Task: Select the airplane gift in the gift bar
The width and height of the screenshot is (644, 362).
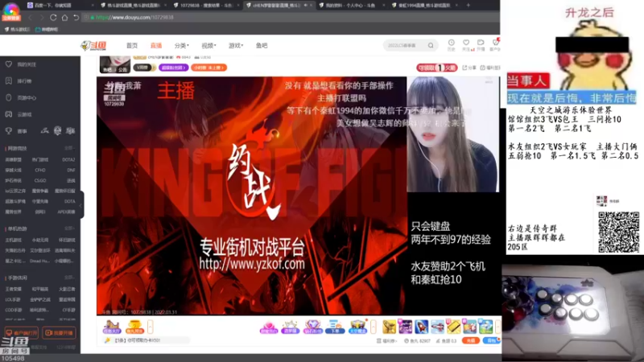Action: [x=437, y=327]
